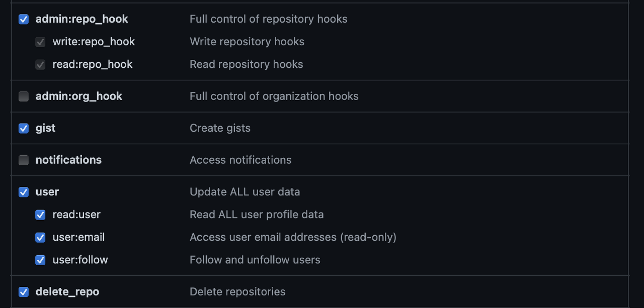Disable the read:user checkbox
The image size is (644, 308).
pyautogui.click(x=40, y=215)
